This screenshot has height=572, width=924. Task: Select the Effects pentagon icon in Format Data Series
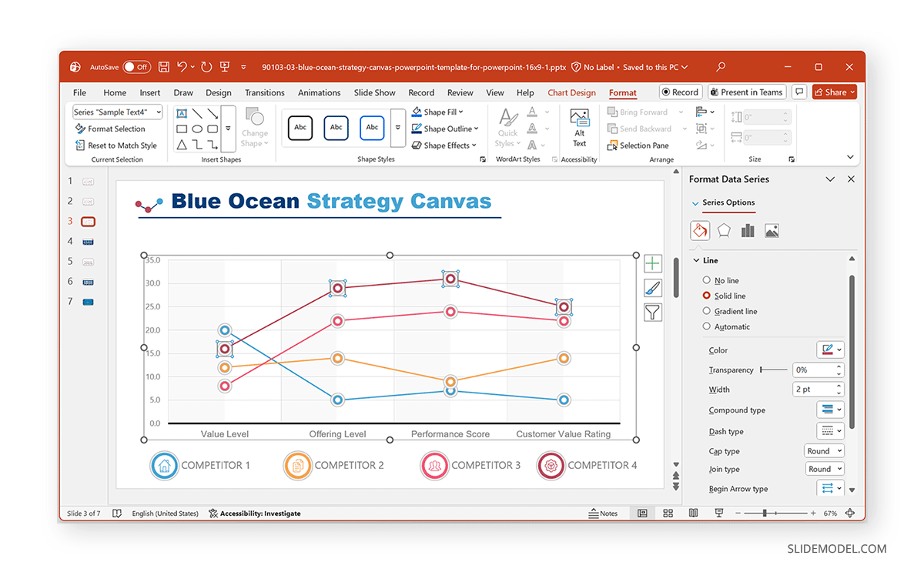click(x=724, y=229)
